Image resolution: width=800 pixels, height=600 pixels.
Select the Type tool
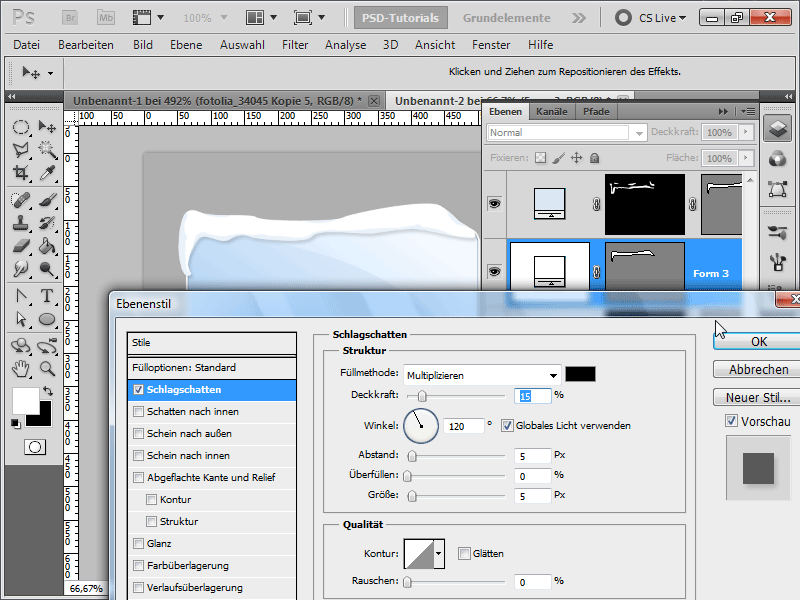tap(47, 296)
